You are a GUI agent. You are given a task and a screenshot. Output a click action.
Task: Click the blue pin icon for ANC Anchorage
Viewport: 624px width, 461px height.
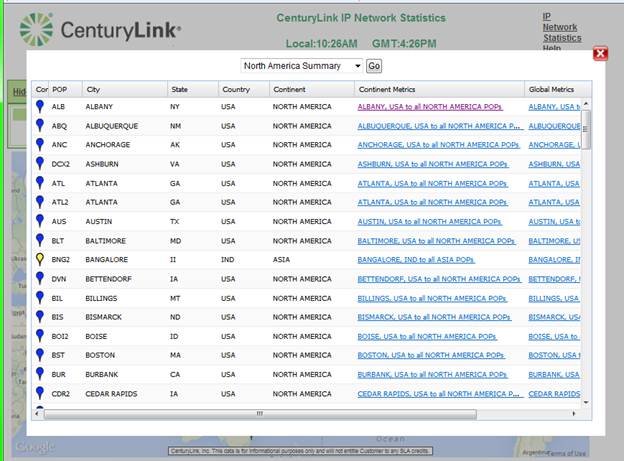coord(40,145)
